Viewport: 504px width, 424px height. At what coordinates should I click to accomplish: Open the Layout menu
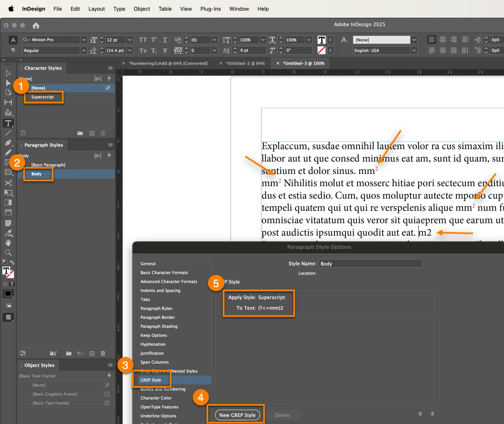point(97,9)
